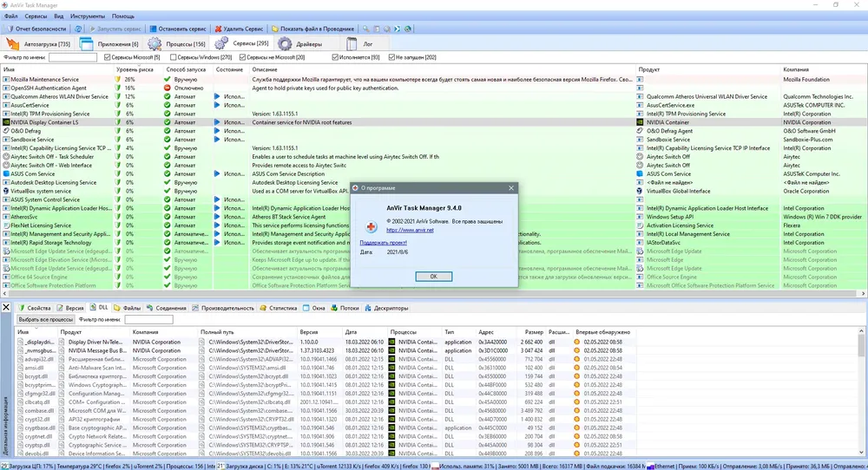Open the Дескрипторы details tab
The image size is (868, 470).
[386, 308]
